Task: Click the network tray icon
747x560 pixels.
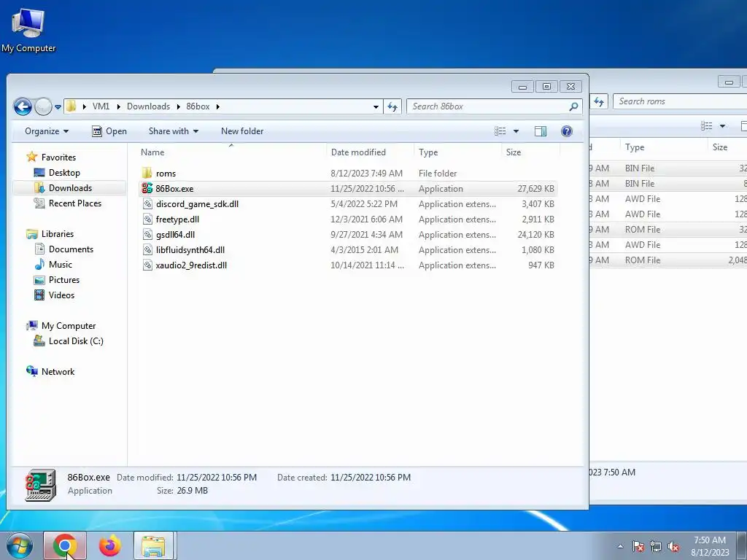Action: point(656,546)
